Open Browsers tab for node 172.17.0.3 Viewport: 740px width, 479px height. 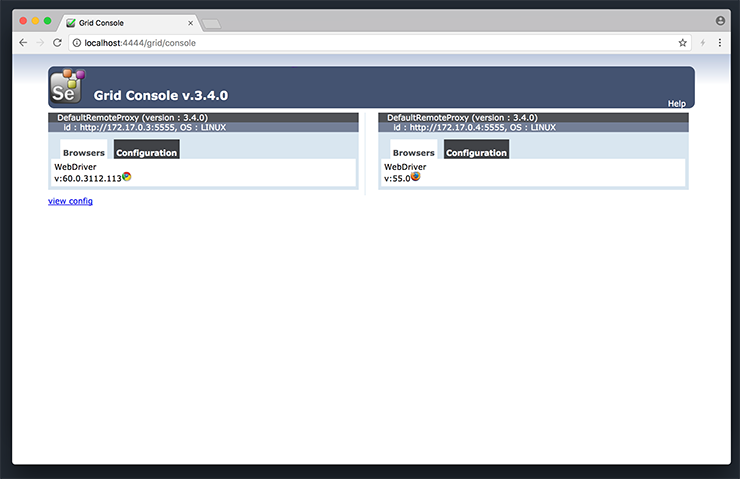tap(84, 149)
